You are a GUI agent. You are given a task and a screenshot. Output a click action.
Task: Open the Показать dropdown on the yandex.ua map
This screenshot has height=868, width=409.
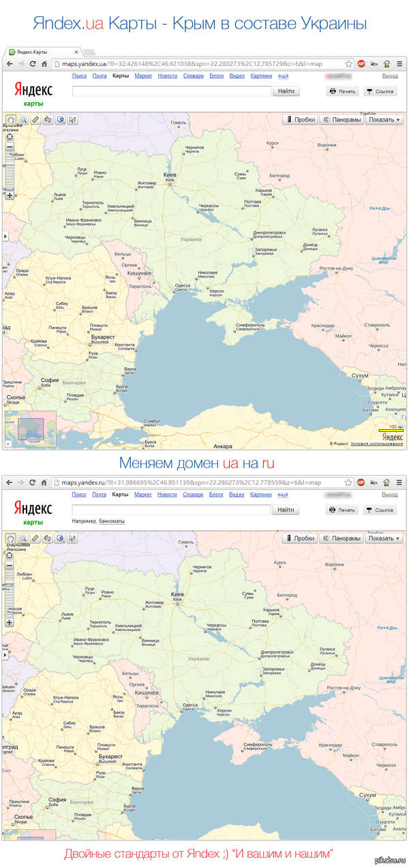point(384,119)
